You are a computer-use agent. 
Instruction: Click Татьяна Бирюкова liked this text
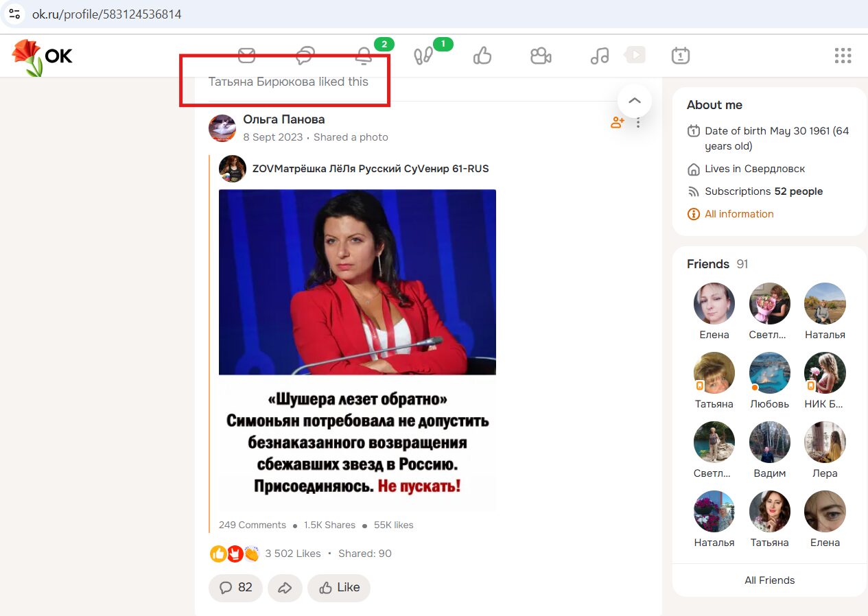(288, 82)
